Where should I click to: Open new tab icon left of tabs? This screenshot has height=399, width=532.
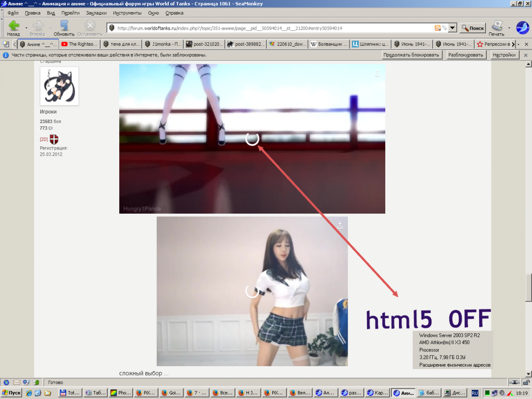click(x=6, y=44)
